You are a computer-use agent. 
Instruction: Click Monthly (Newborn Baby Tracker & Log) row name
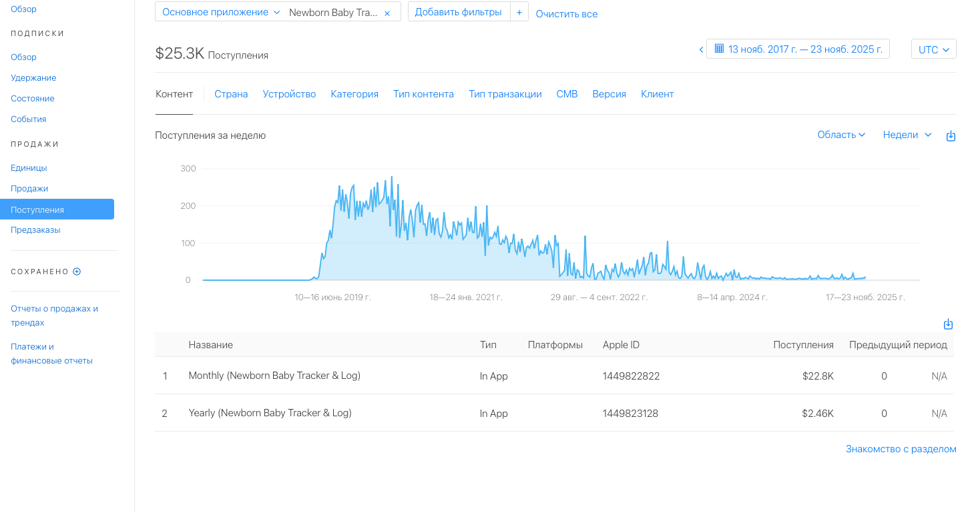pyautogui.click(x=274, y=376)
